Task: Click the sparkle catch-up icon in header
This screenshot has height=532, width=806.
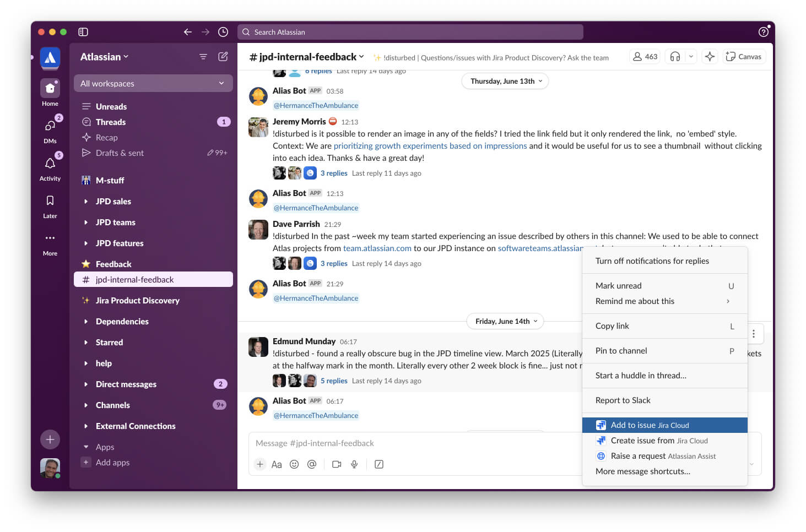Action: click(710, 56)
